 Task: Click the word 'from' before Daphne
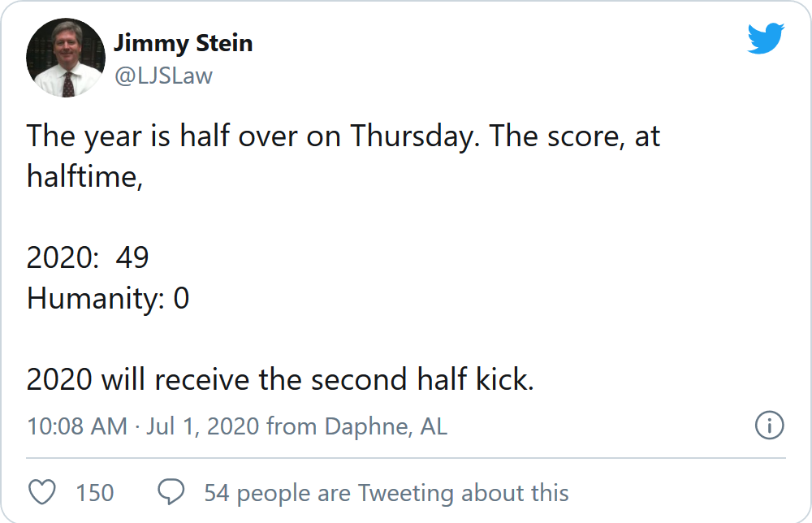click(x=292, y=426)
